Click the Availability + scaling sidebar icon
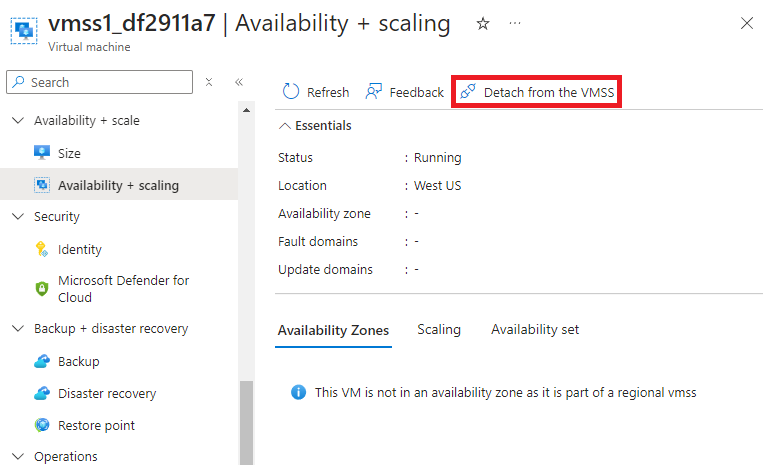This screenshot has height=465, width=770. 42,185
